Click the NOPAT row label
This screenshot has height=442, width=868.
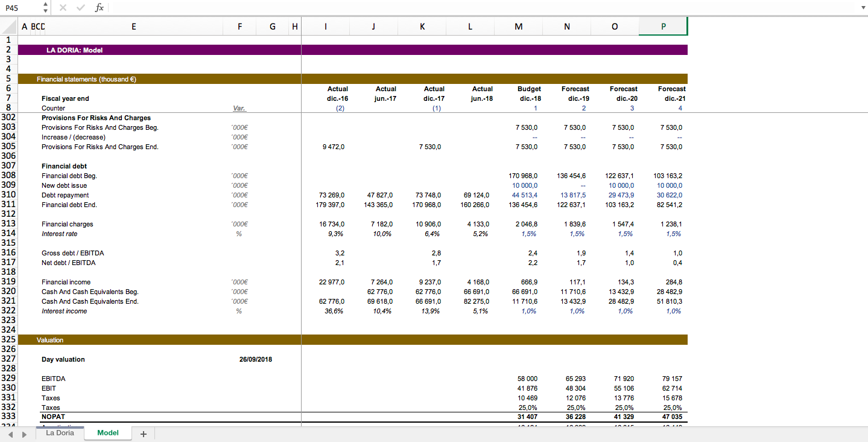pos(52,417)
